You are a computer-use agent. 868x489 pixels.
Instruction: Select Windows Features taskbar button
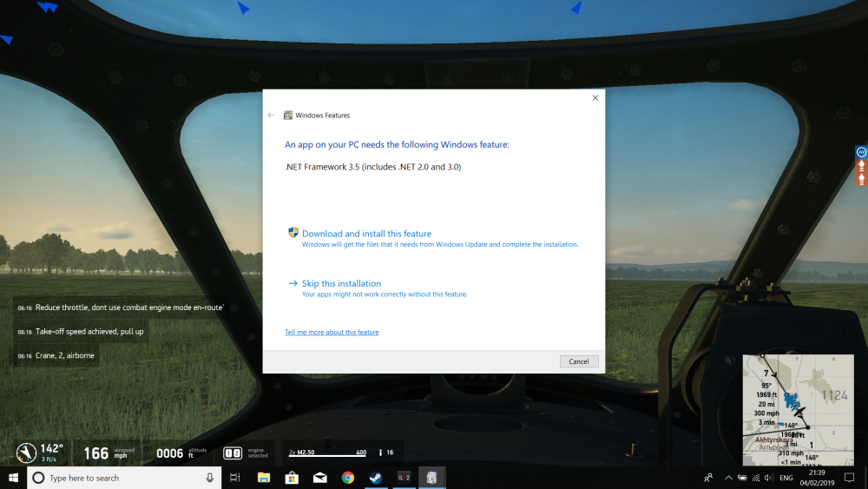click(431, 478)
